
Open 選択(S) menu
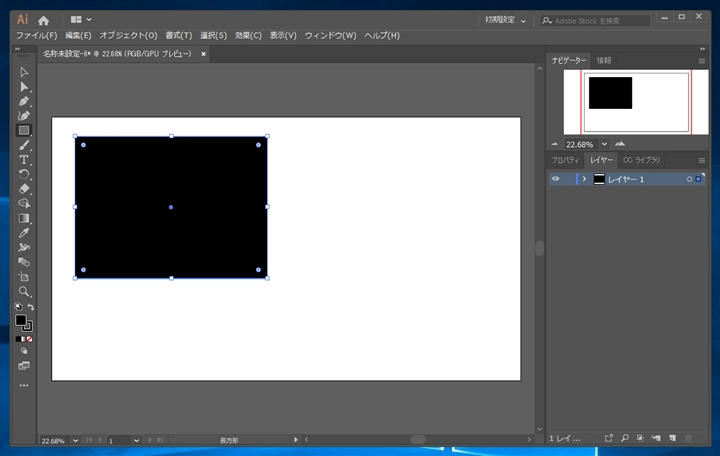tap(214, 35)
